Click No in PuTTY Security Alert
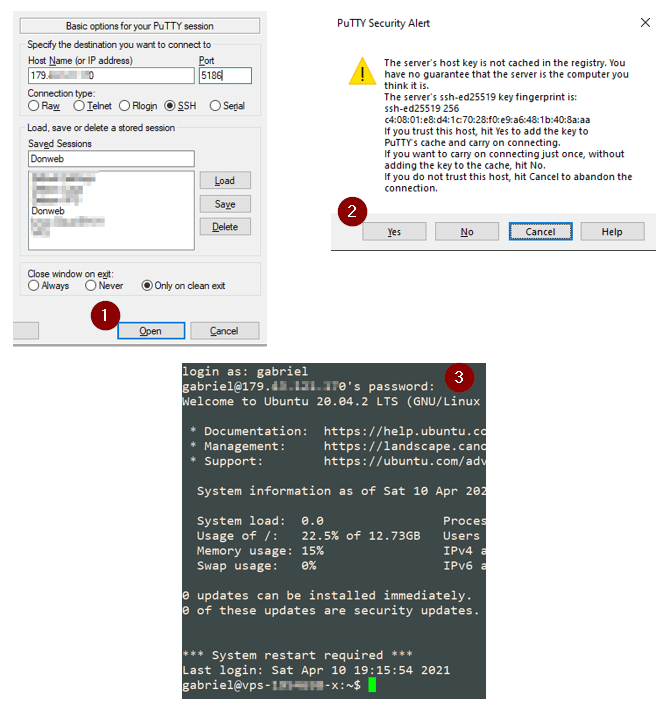Image resolution: width=671 pixels, height=710 pixels. coord(467,232)
